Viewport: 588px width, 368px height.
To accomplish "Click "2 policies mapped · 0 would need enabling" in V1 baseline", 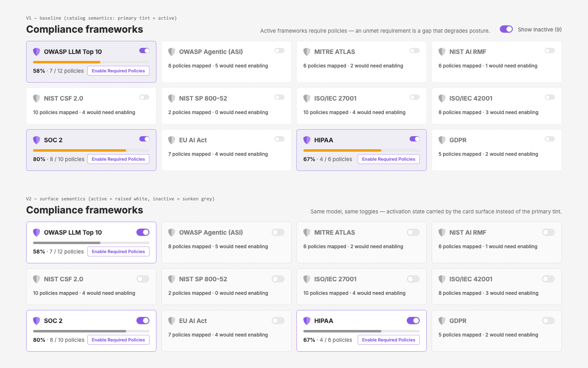I will (218, 112).
